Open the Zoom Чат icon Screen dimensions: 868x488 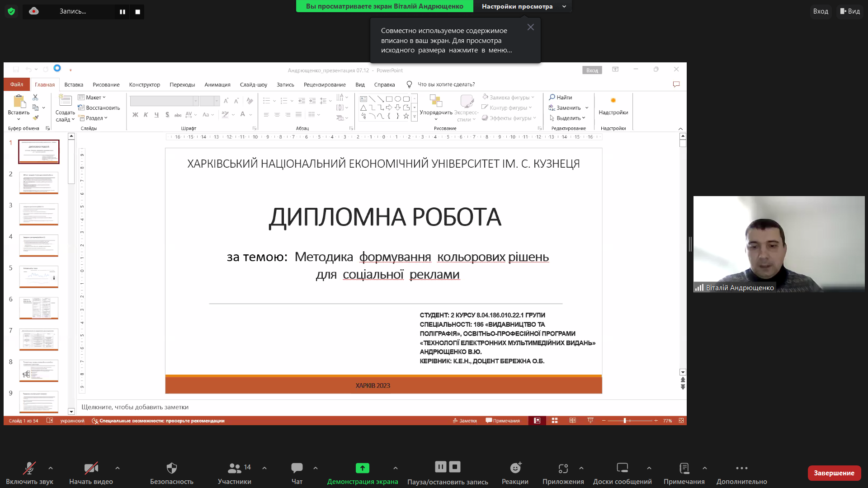tap(297, 468)
